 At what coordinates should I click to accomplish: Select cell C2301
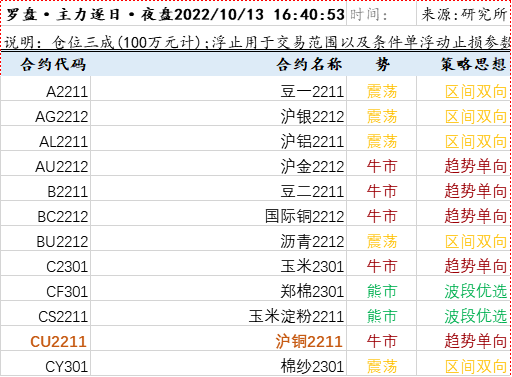(46, 263)
